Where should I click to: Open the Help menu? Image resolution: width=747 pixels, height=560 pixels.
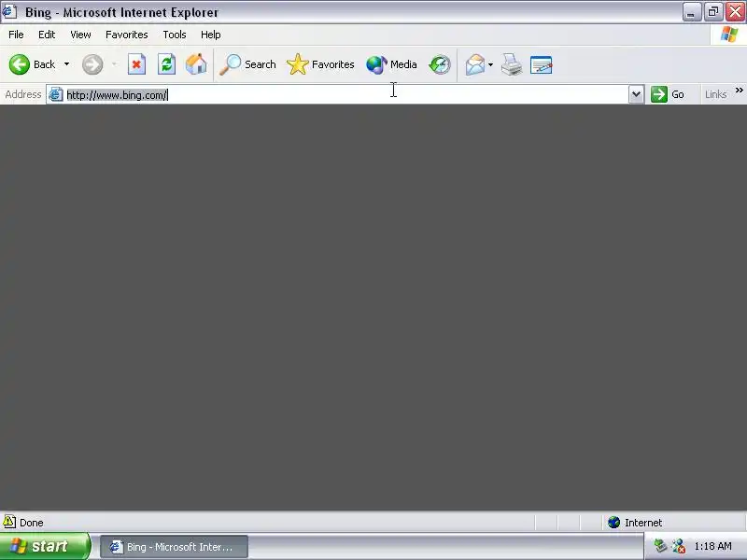tap(211, 35)
